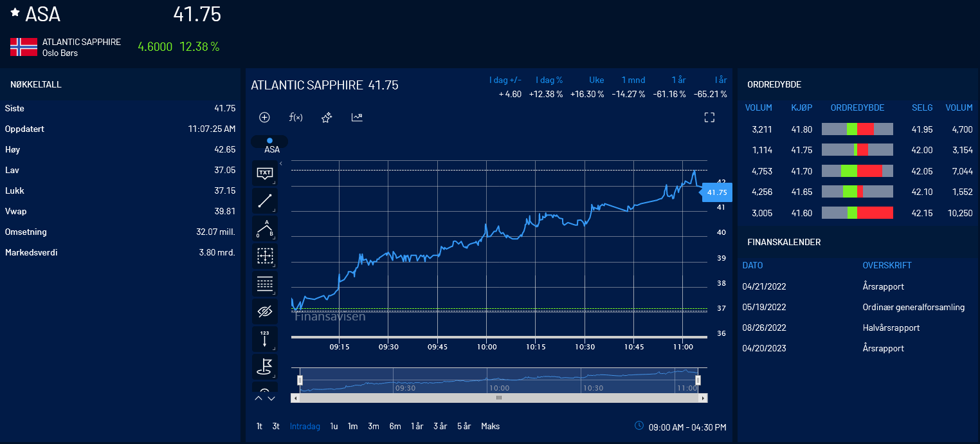Click the scrollbar left arrow under chart

coord(295,398)
